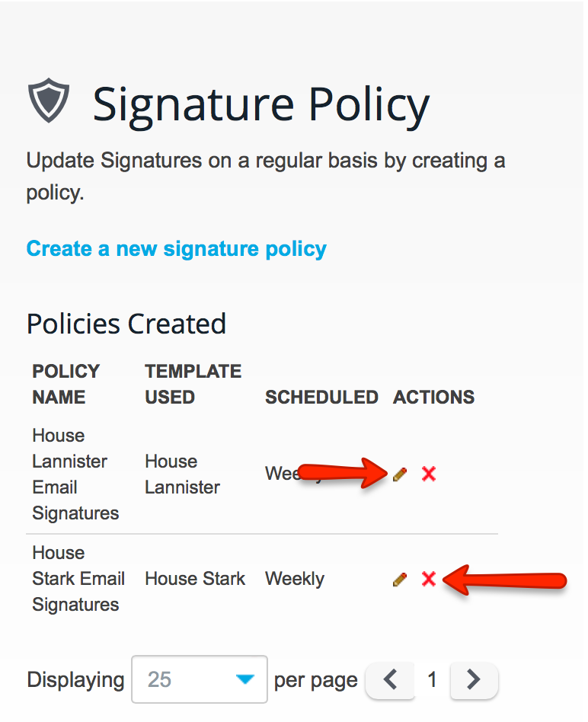Edit the House Lannister policy with pencil icon

400,474
